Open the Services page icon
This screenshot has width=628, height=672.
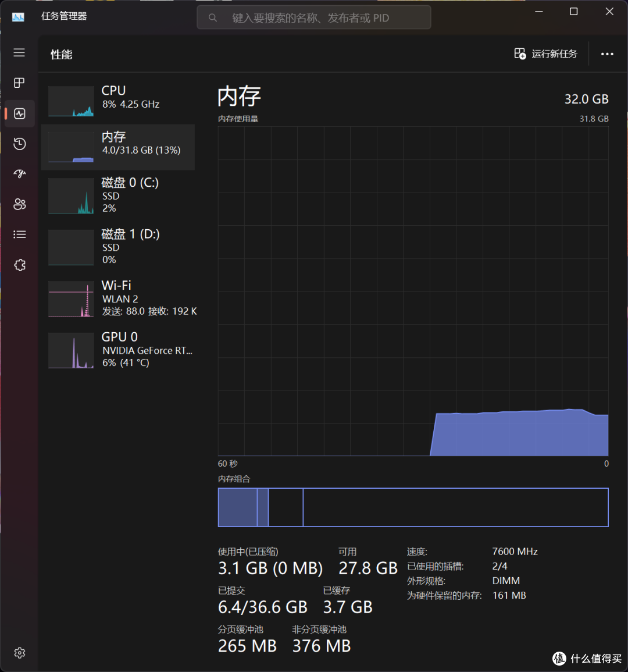20,265
